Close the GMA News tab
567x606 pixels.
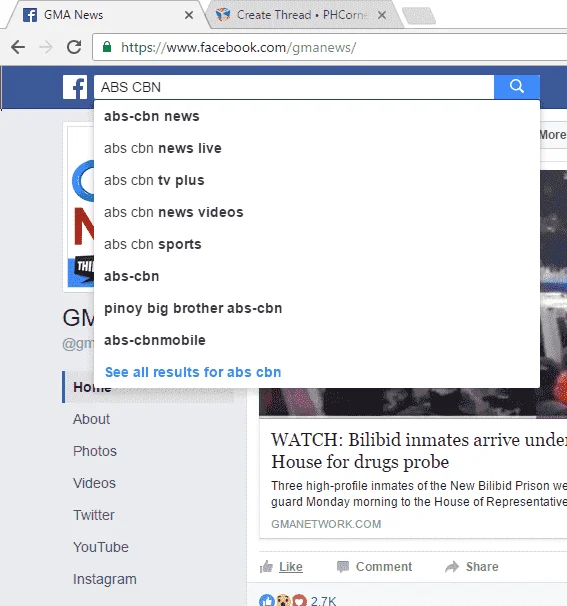coord(189,15)
